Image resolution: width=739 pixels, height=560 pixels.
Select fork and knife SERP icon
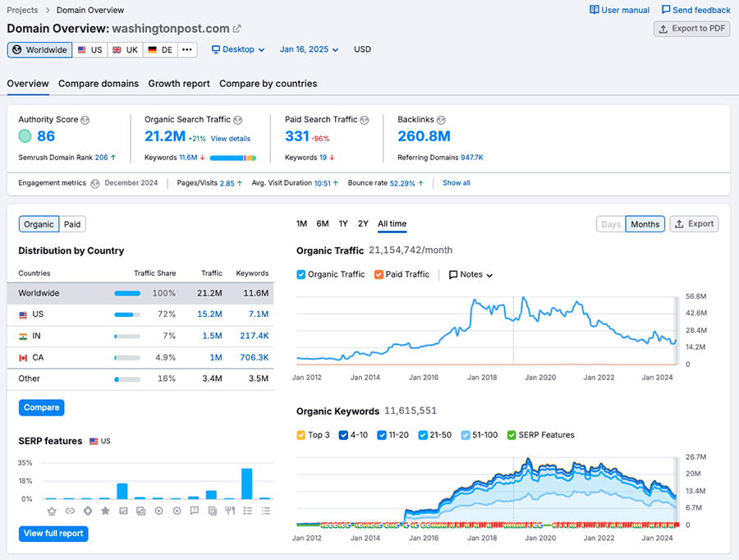(230, 511)
